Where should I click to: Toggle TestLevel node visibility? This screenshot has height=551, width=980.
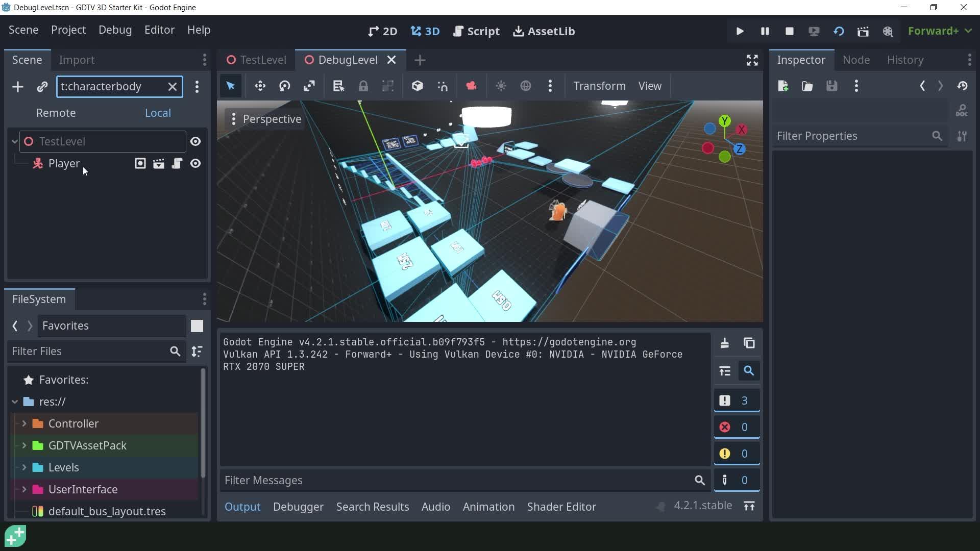point(195,141)
